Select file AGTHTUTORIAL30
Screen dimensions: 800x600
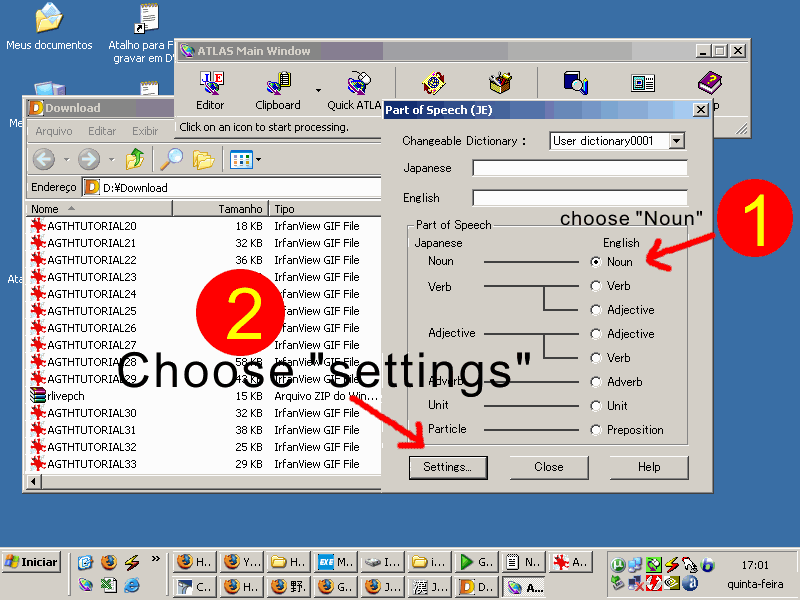tap(92, 413)
